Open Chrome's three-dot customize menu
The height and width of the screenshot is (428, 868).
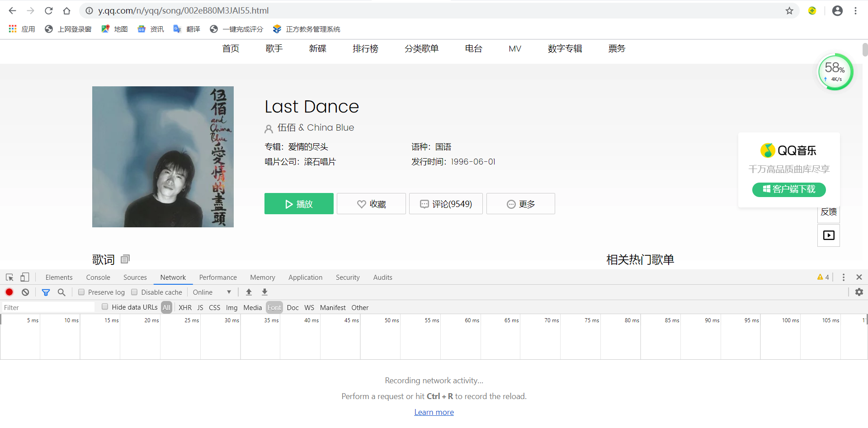pyautogui.click(x=856, y=10)
